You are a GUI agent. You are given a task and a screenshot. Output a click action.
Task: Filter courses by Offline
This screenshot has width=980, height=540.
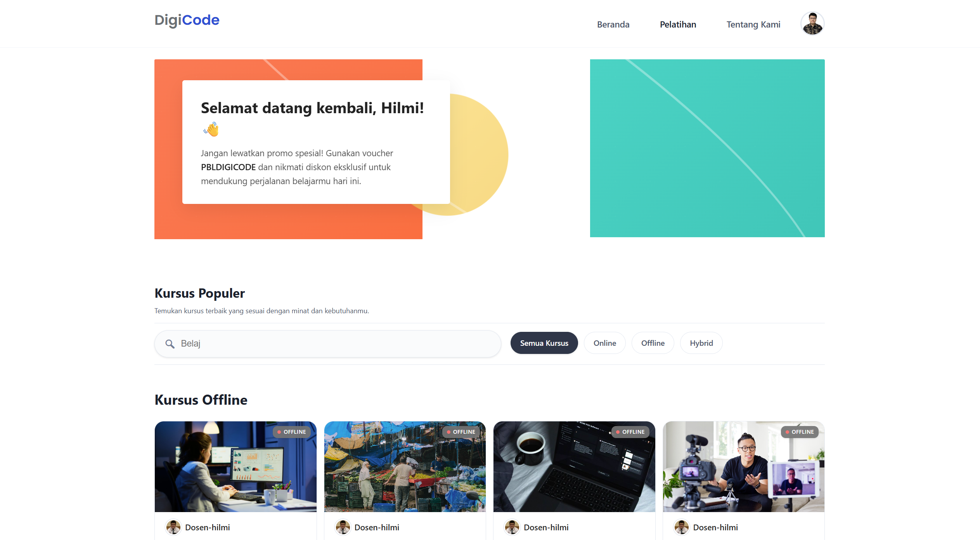(653, 343)
